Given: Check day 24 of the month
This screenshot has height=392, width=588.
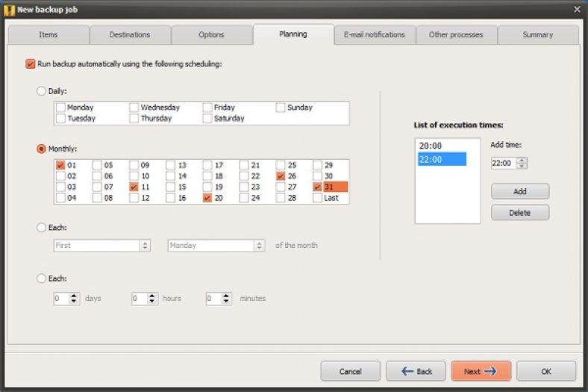Looking at the screenshot, I should [x=244, y=198].
